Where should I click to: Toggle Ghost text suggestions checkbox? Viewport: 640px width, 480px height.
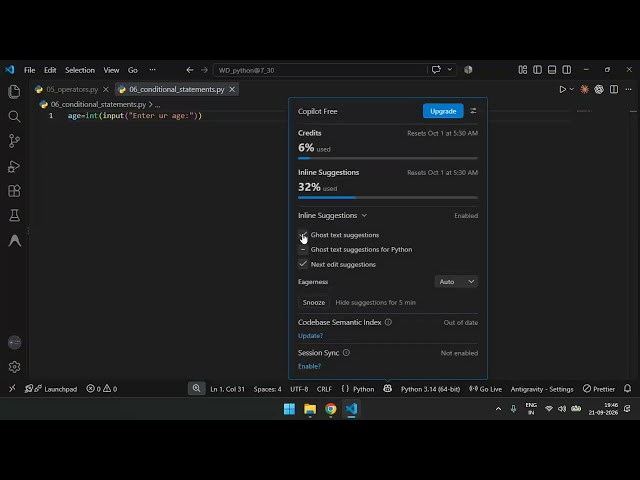pos(302,235)
